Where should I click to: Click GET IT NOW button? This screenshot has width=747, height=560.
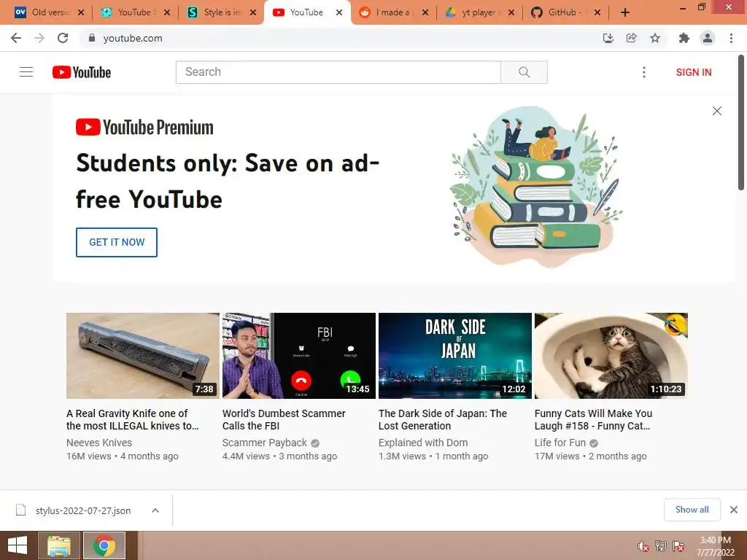117,242
